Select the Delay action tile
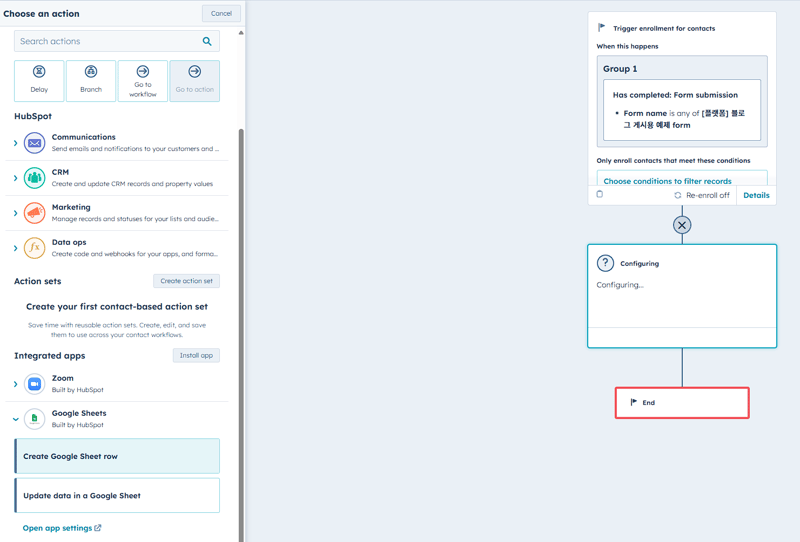Image resolution: width=800 pixels, height=542 pixels. 39,81
